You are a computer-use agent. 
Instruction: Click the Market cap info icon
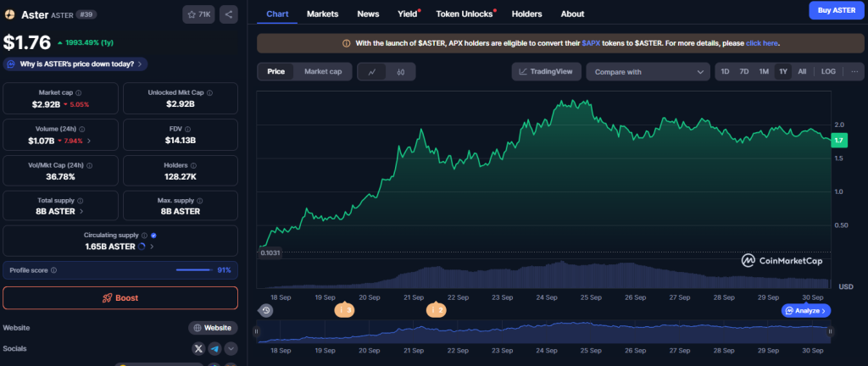pyautogui.click(x=79, y=92)
